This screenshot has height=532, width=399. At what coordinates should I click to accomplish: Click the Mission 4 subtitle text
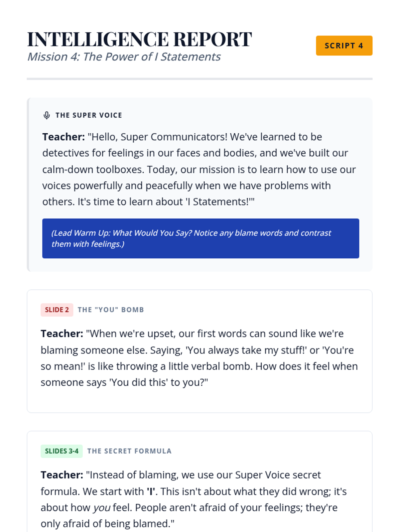click(124, 57)
